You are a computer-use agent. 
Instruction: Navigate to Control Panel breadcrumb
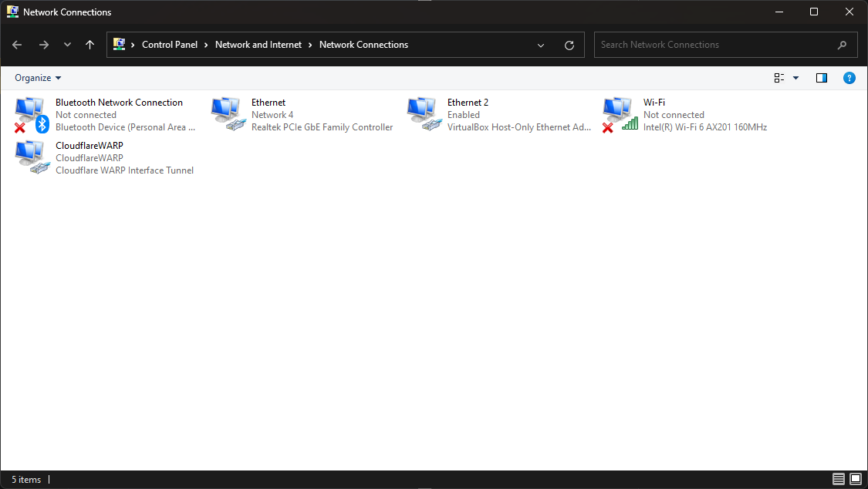[x=170, y=45]
